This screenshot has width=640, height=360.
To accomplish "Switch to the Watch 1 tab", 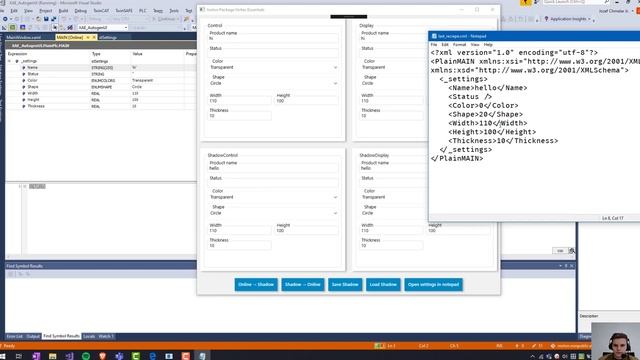I will (x=106, y=336).
